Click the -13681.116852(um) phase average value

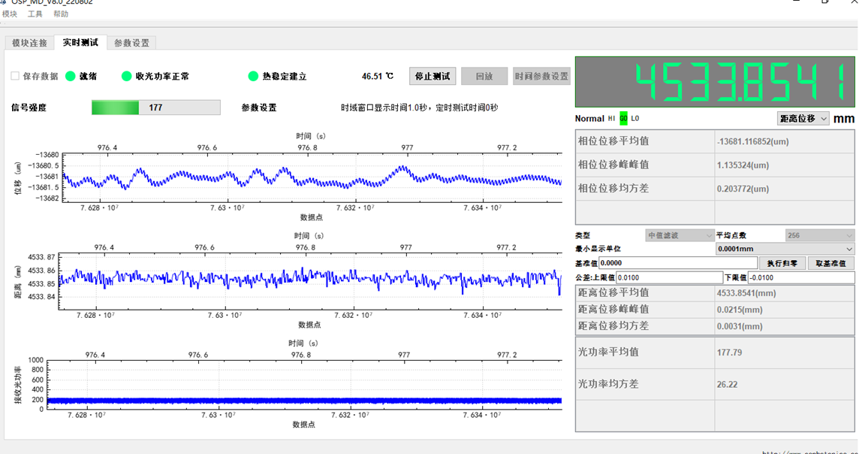point(753,141)
